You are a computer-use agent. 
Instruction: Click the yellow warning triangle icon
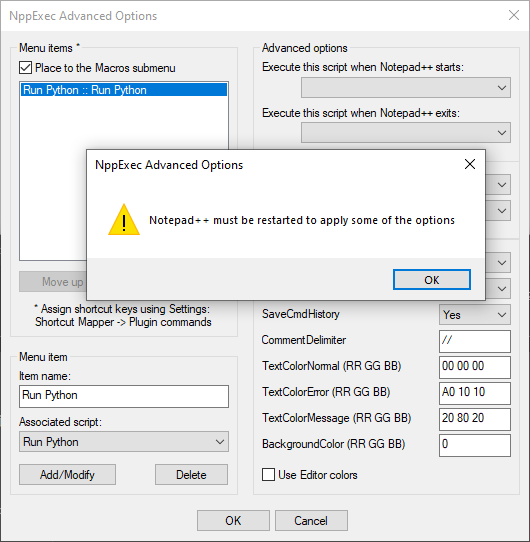point(124,220)
